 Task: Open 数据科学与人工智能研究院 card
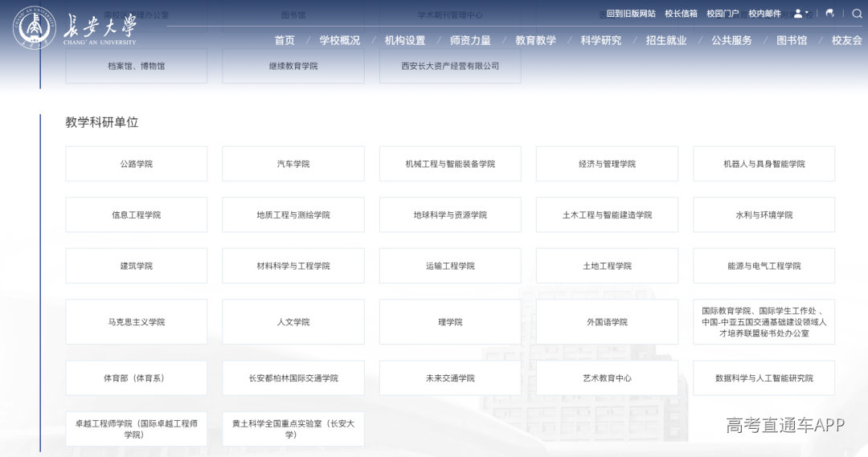click(x=764, y=377)
